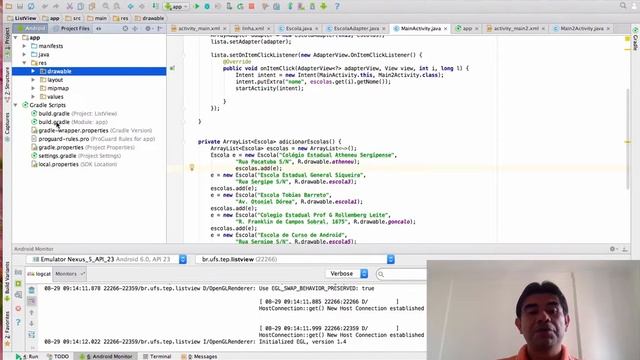The height and width of the screenshot is (360, 640).
Task: Expand the values folder
Action: click(x=33, y=97)
